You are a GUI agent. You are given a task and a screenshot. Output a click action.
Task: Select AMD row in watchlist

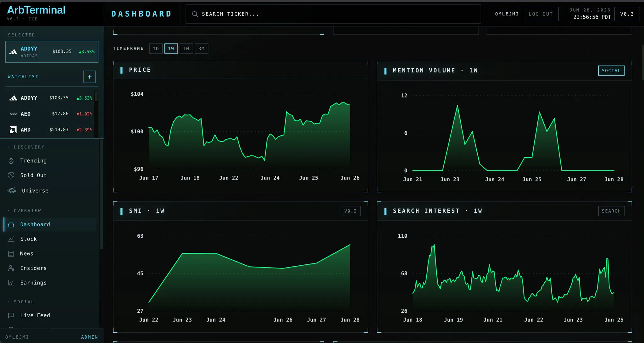coord(50,130)
